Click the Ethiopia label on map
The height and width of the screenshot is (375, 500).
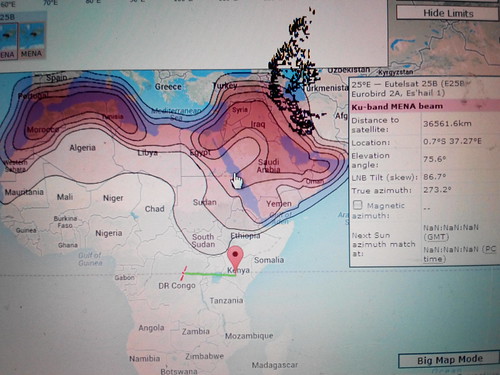245,236
